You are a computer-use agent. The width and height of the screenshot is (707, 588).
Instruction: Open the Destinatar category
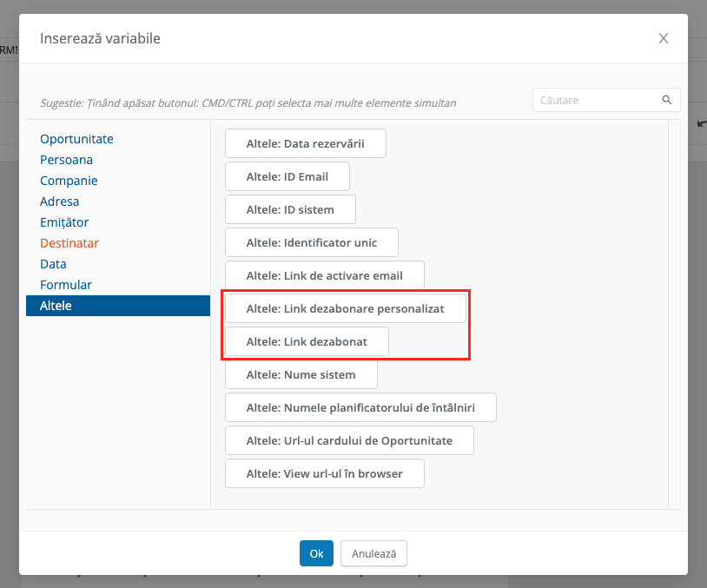click(69, 243)
